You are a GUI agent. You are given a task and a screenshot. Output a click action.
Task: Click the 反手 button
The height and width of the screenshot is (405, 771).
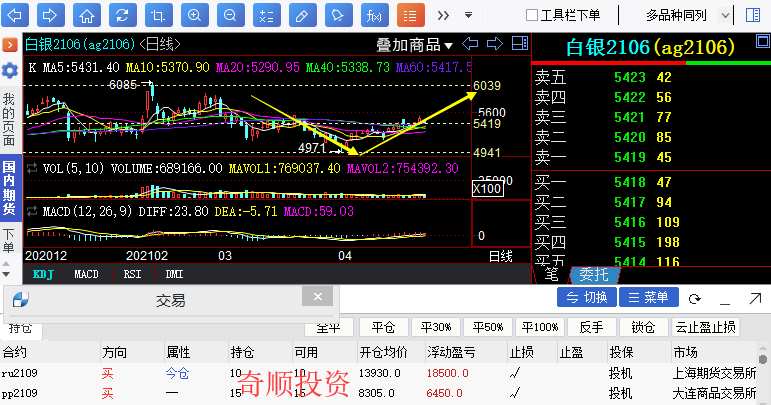click(x=591, y=327)
